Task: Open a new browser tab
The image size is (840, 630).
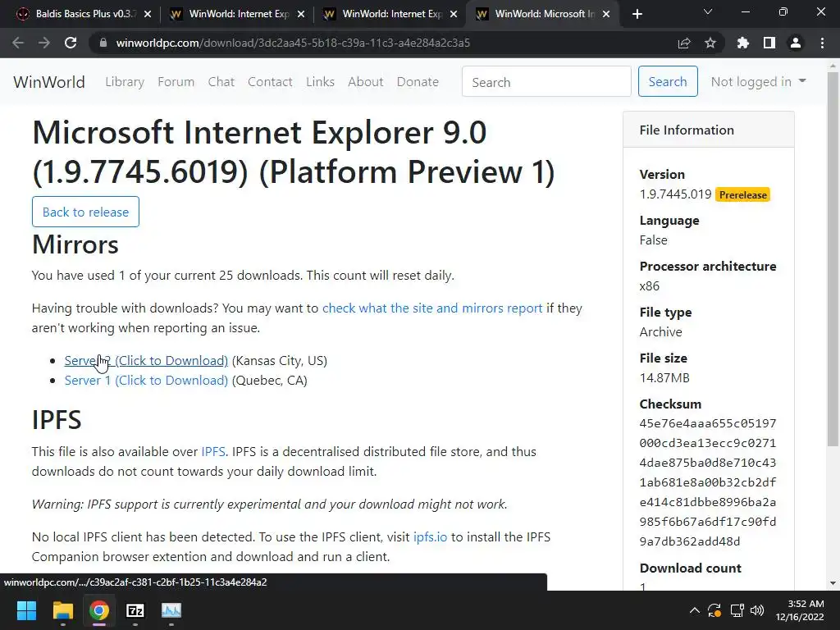Action: coord(637,14)
